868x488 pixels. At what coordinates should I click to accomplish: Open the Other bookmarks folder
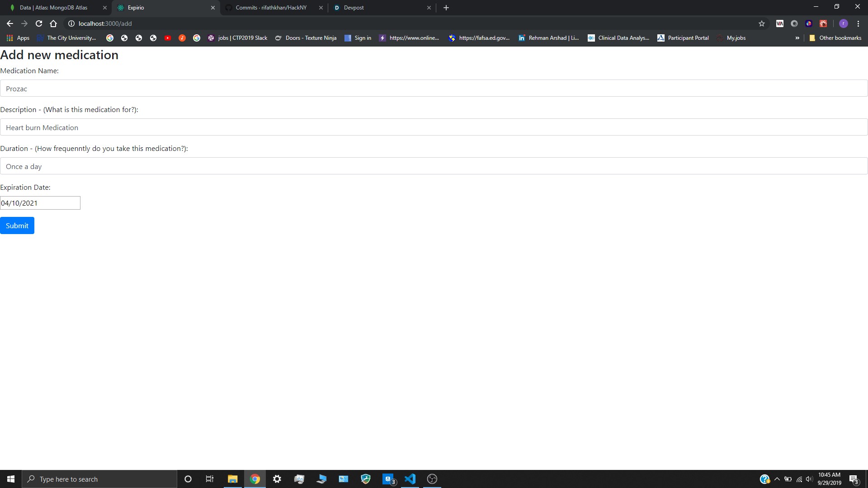(x=835, y=38)
